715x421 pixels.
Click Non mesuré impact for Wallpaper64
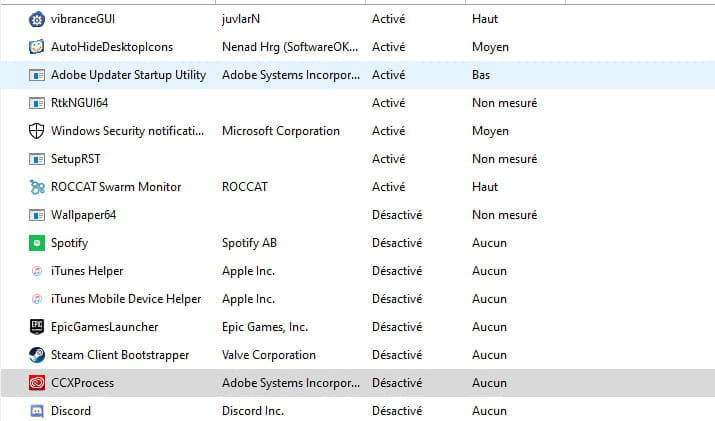coord(505,215)
